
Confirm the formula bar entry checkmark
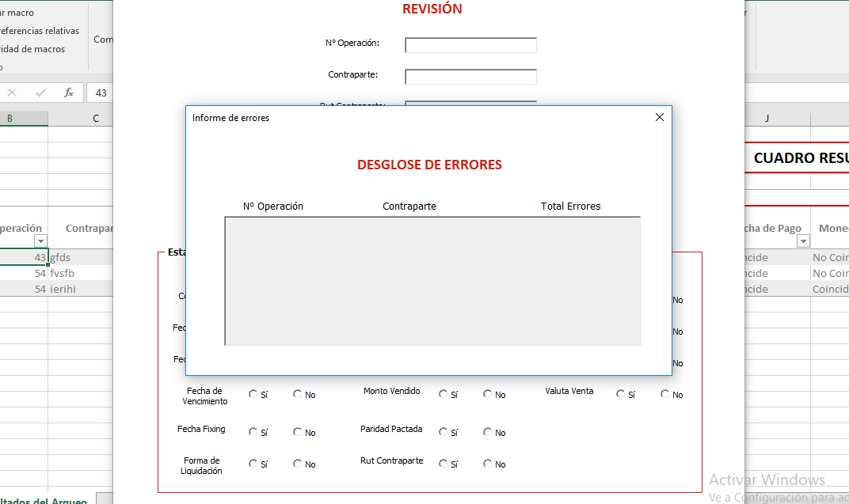40,93
